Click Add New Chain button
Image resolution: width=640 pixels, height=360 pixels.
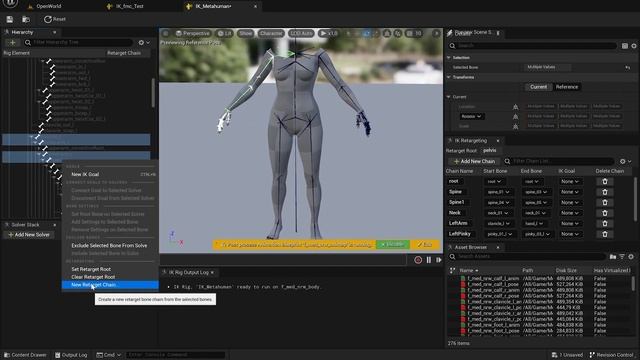[474, 161]
